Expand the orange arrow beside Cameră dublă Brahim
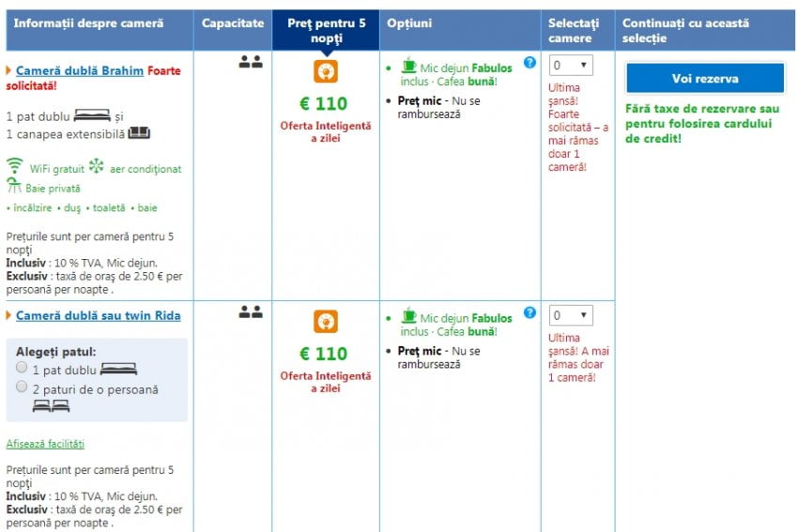Viewport: 798px width, 532px height. pos(9,70)
